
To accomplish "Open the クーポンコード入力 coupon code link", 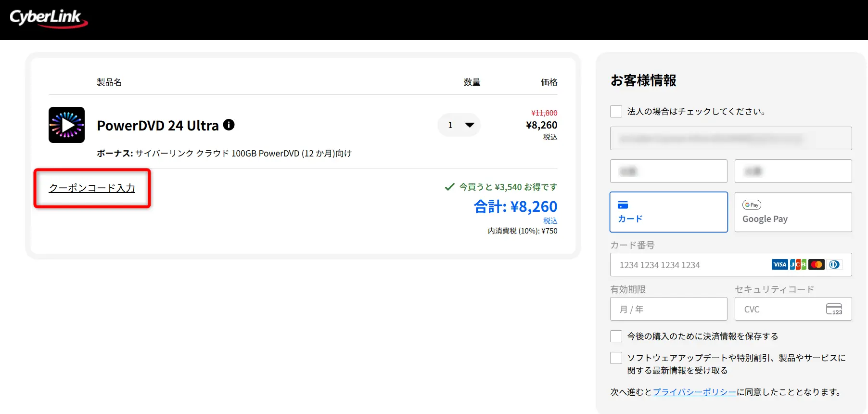I will [92, 188].
